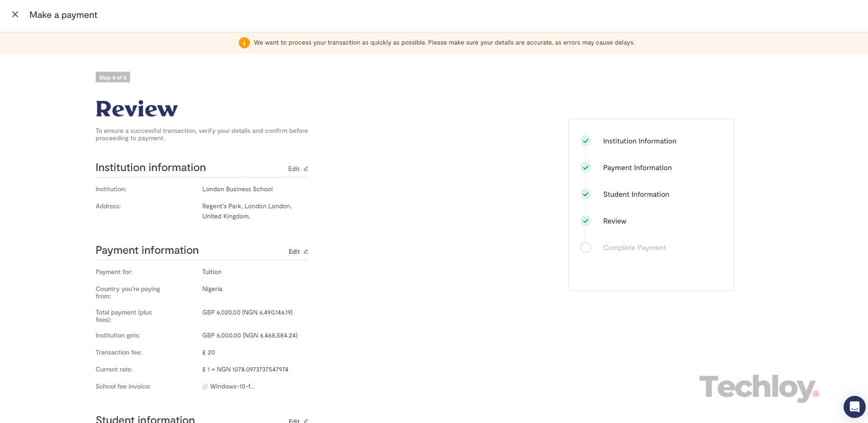This screenshot has width=868, height=423.
Task: Click the 'Nigeria' country value
Action: [x=212, y=289]
